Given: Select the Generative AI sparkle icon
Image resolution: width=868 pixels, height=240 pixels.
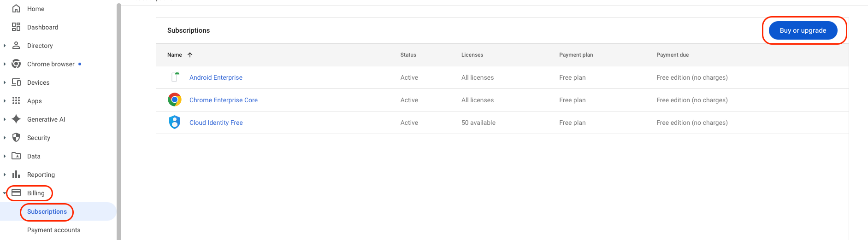Looking at the screenshot, I should click(x=16, y=119).
